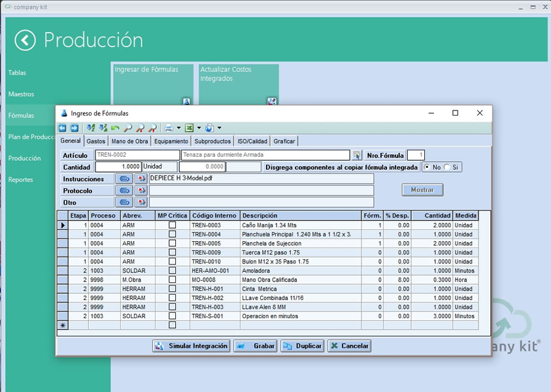Expand the printer dropdown arrow

click(178, 128)
